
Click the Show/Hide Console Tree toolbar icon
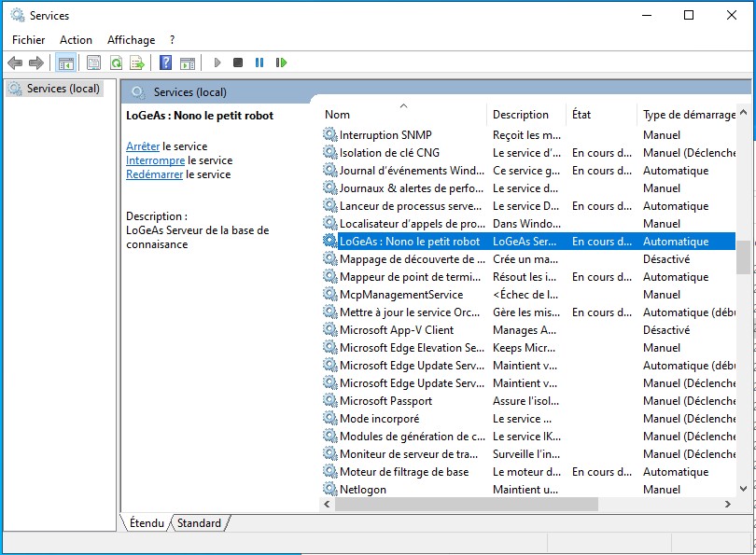point(65,62)
